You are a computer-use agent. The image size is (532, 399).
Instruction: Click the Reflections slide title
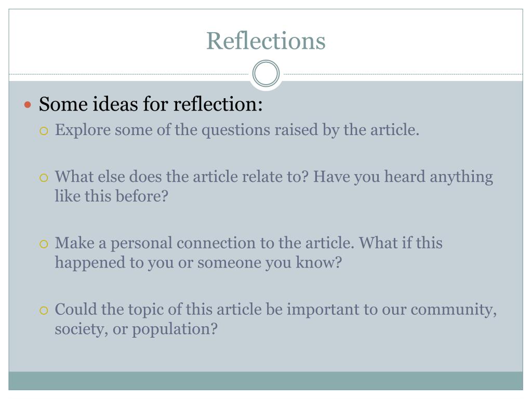tap(265, 41)
